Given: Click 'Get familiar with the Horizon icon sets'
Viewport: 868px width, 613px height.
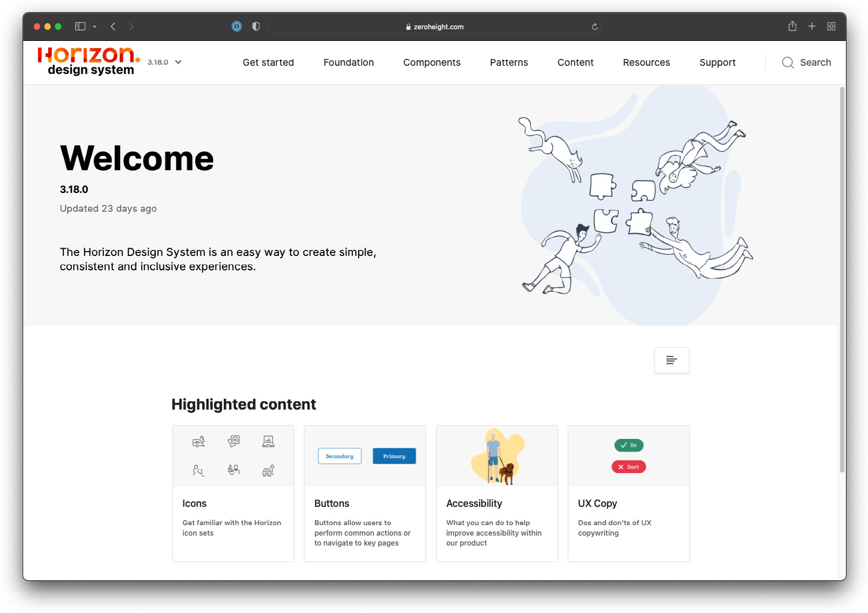Looking at the screenshot, I should (232, 528).
